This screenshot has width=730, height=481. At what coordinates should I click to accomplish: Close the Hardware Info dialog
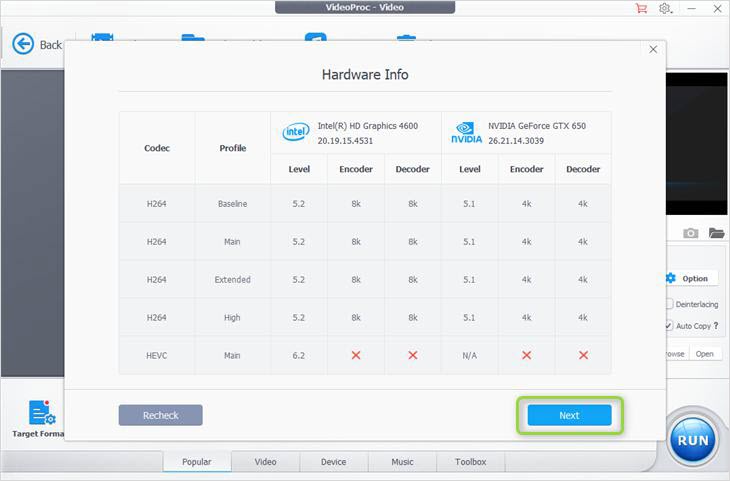point(653,49)
